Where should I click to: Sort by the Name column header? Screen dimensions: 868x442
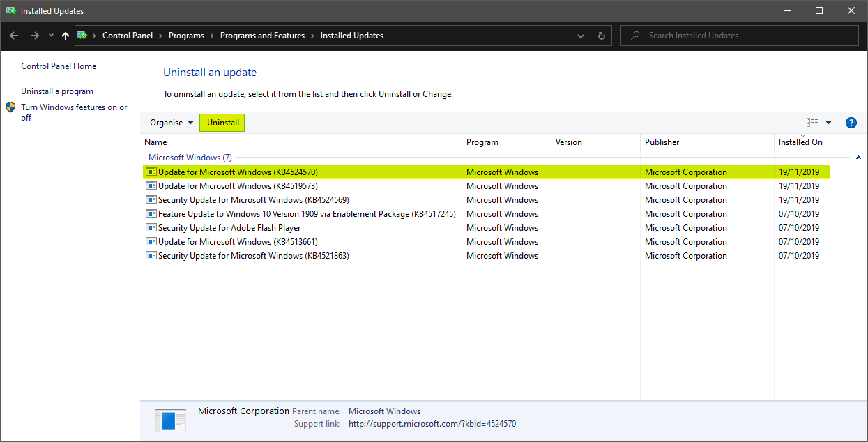point(300,142)
